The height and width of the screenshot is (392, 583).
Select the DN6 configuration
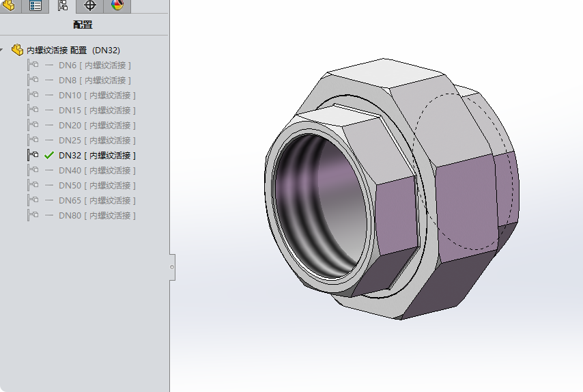click(94, 66)
